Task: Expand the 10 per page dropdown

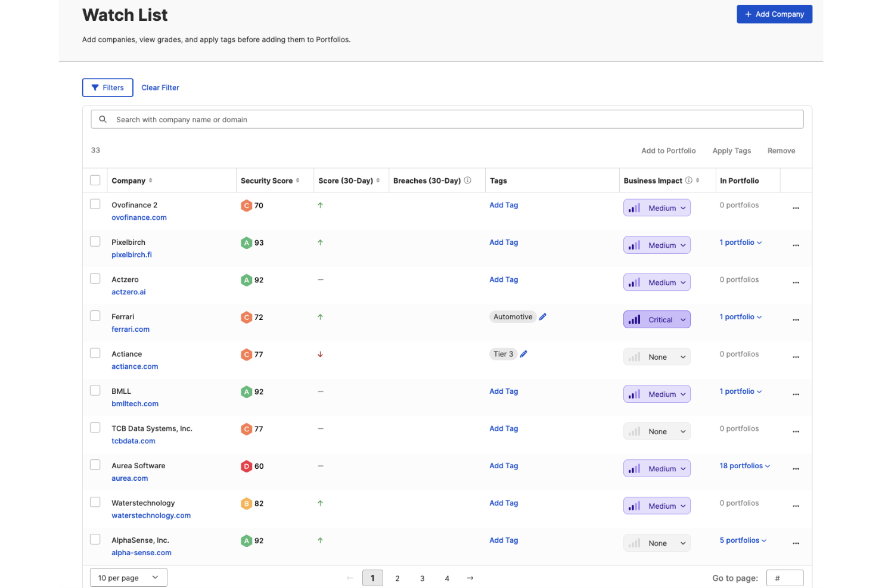Action: 128,577
